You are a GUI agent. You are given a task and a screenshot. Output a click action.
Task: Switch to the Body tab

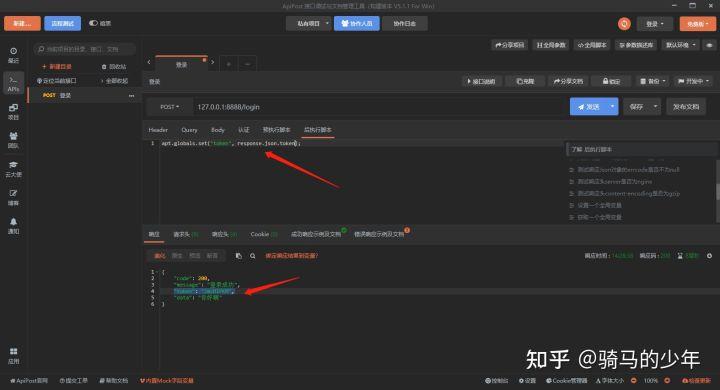point(218,130)
